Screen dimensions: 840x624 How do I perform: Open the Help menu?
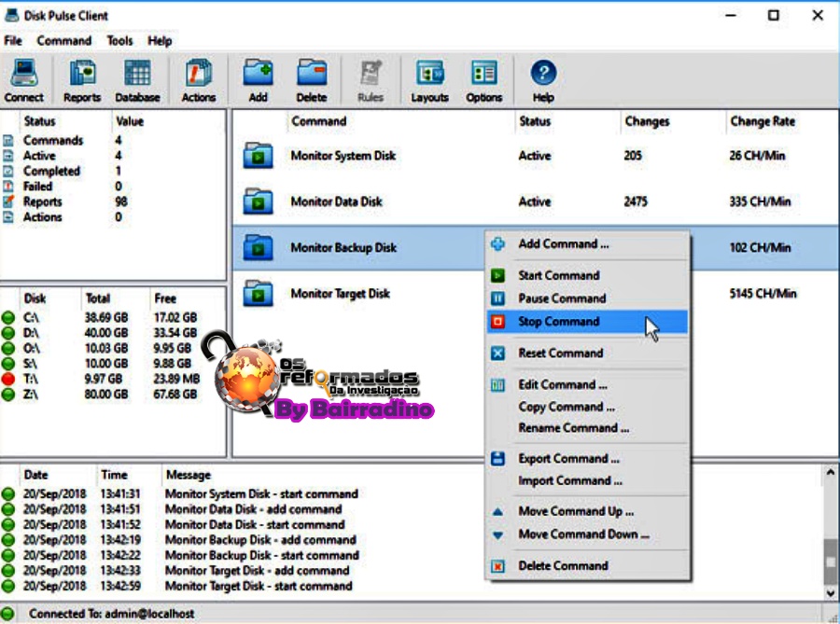click(160, 41)
